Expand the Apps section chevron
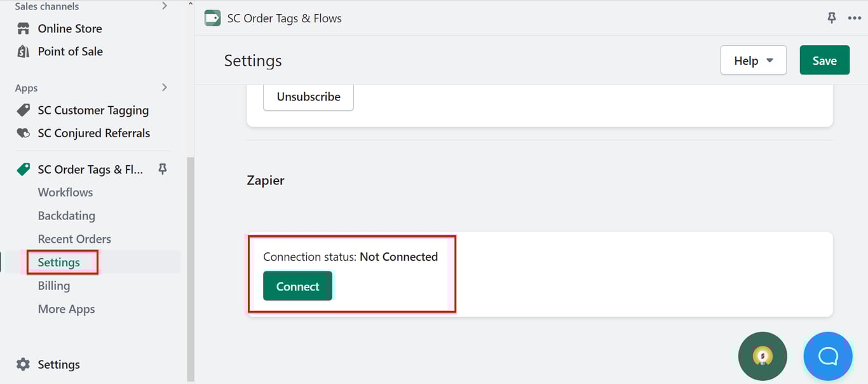 (x=165, y=87)
